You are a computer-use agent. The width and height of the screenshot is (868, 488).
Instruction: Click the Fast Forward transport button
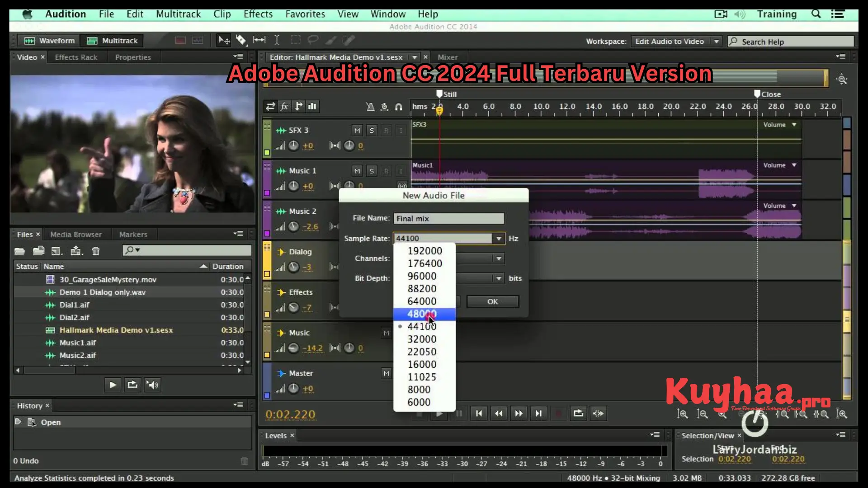pyautogui.click(x=519, y=413)
